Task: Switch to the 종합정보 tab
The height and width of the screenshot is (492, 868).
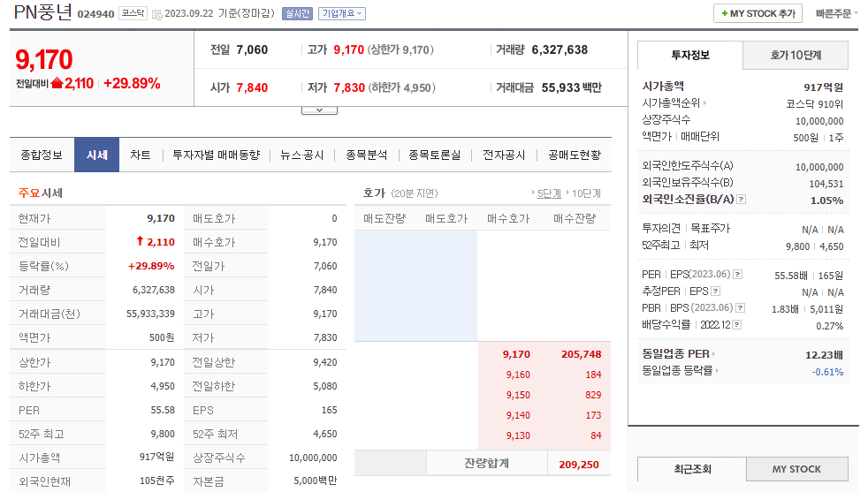Action: (x=42, y=155)
